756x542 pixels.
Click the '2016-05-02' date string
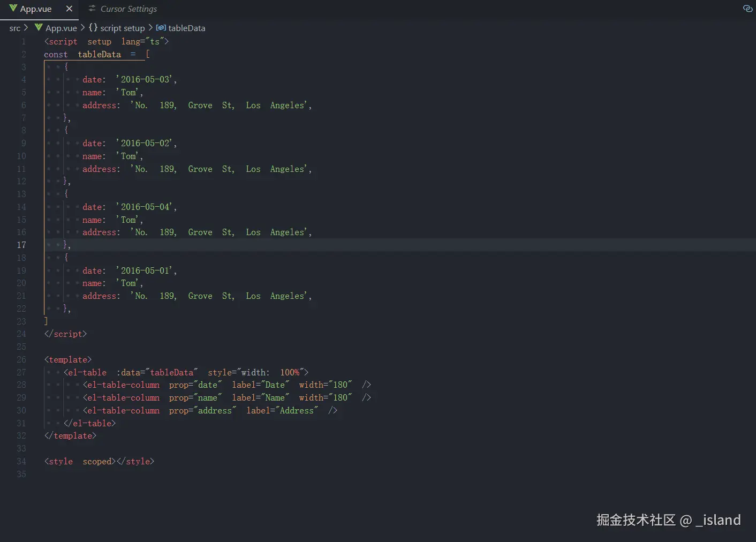click(146, 144)
